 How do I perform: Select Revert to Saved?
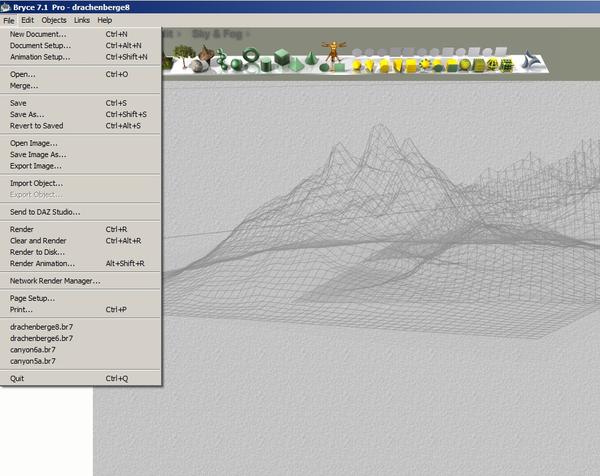pyautogui.click(x=81, y=126)
